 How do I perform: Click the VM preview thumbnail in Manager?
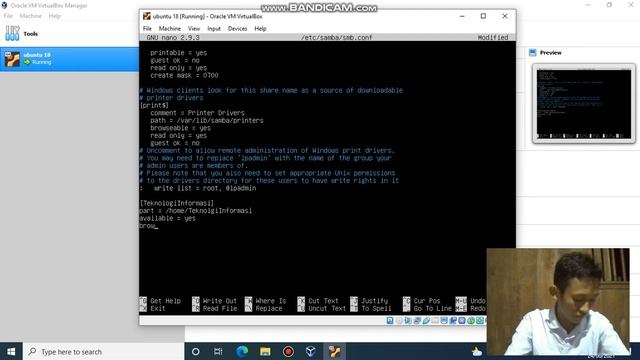tap(584, 104)
